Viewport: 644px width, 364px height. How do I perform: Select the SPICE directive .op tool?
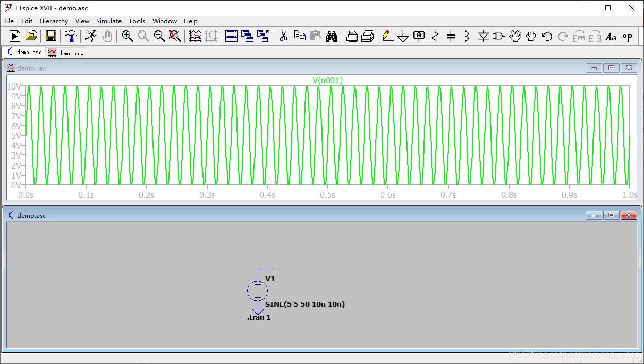[626, 36]
